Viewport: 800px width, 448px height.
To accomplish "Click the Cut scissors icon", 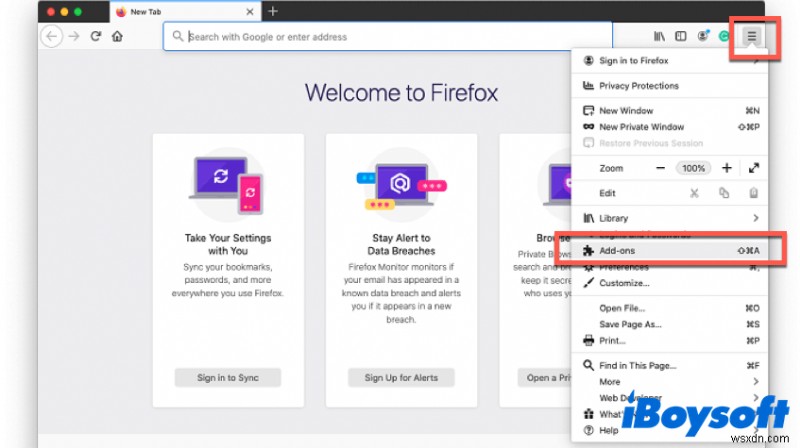I will (x=694, y=193).
